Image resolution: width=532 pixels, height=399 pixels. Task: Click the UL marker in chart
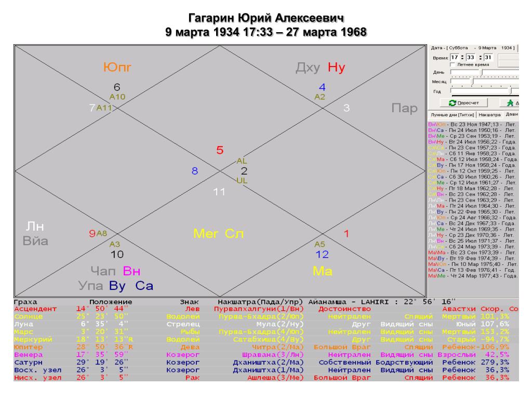click(242, 180)
